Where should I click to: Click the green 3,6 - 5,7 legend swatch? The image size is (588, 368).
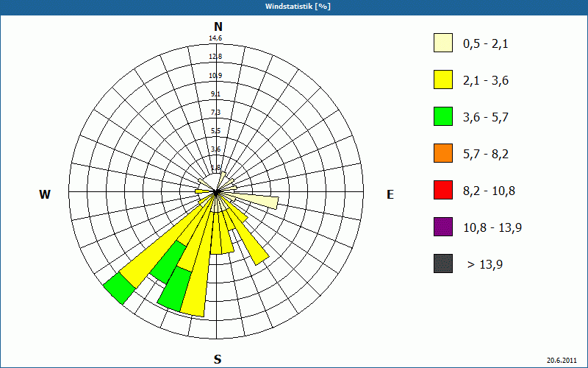pos(443,116)
